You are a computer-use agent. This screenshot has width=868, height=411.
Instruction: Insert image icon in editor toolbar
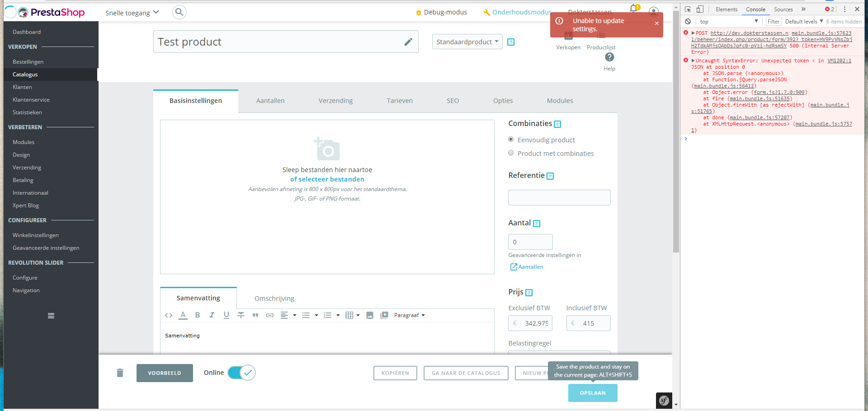pos(370,315)
